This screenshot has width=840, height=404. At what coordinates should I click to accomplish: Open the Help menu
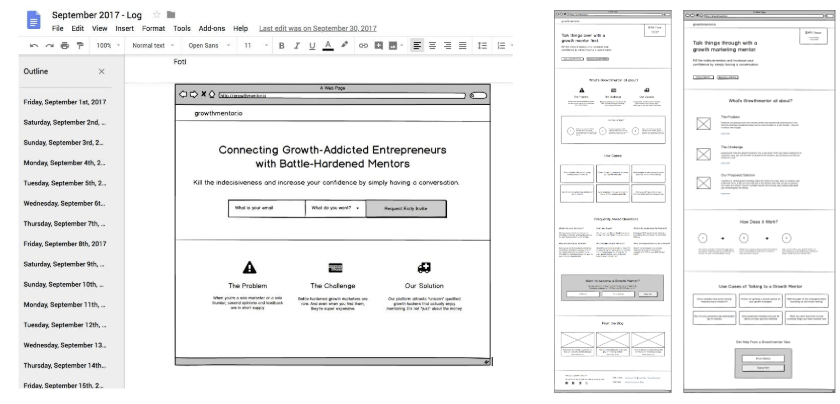(x=241, y=28)
